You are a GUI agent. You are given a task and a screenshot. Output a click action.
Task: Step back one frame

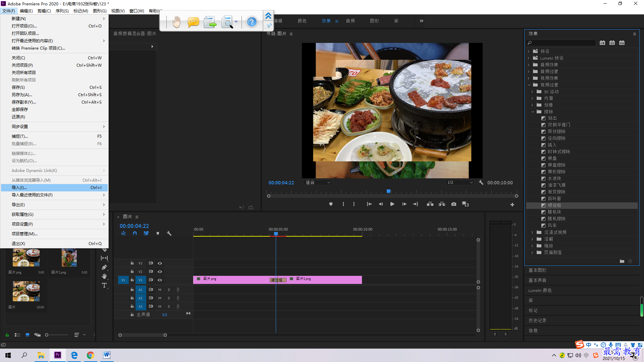[381, 204]
